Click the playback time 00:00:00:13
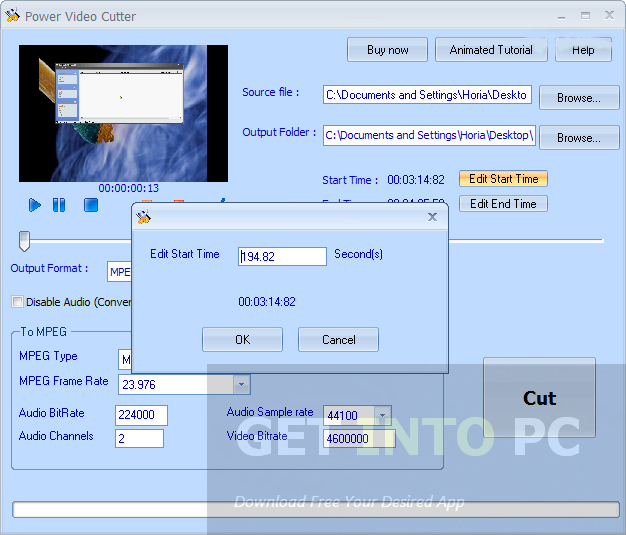This screenshot has width=626, height=535. coord(129,188)
